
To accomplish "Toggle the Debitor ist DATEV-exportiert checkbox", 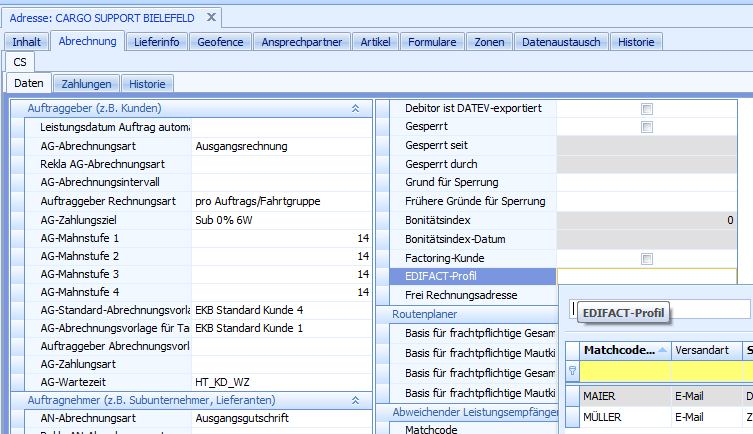I will pos(646,108).
